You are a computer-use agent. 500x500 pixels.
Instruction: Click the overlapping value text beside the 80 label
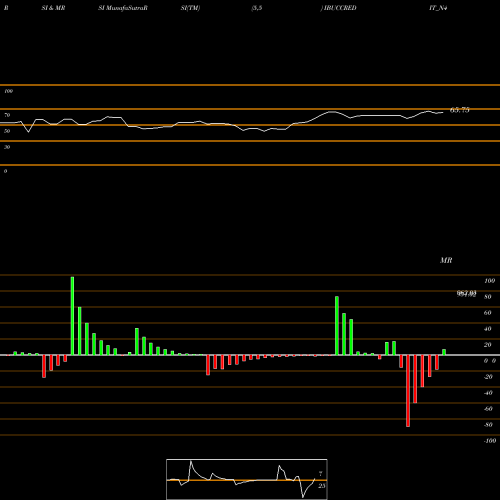pyautogui.click(x=466, y=294)
